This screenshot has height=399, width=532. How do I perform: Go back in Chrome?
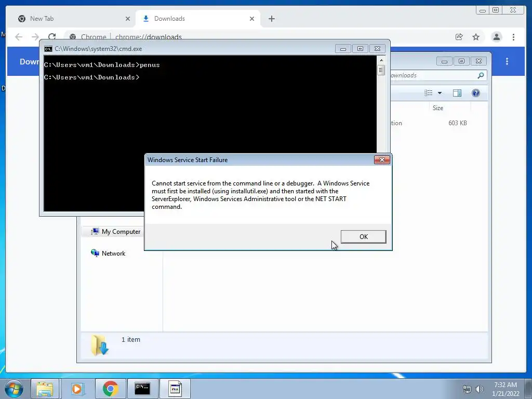tap(19, 37)
